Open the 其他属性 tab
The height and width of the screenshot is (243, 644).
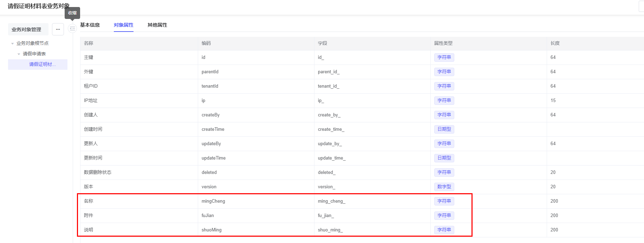pyautogui.click(x=157, y=25)
